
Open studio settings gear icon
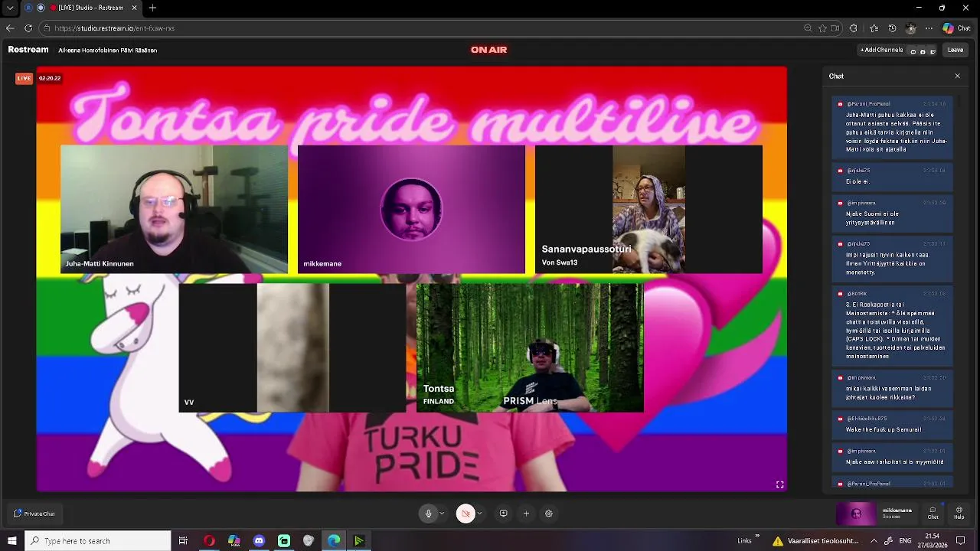coord(549,514)
